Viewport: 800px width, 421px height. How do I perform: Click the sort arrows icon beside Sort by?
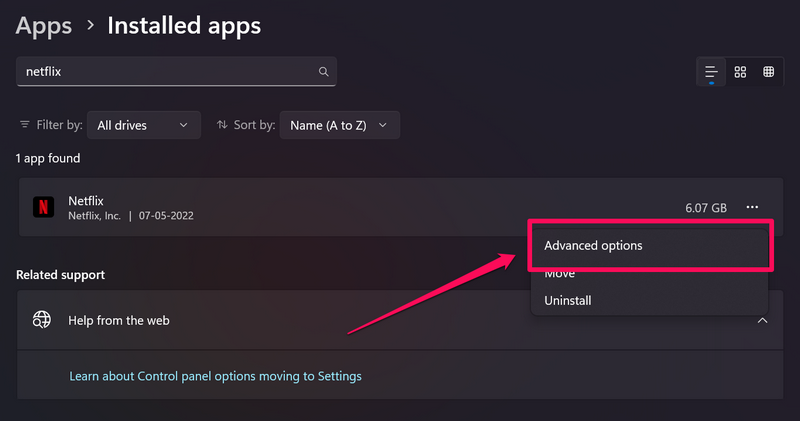[222, 125]
